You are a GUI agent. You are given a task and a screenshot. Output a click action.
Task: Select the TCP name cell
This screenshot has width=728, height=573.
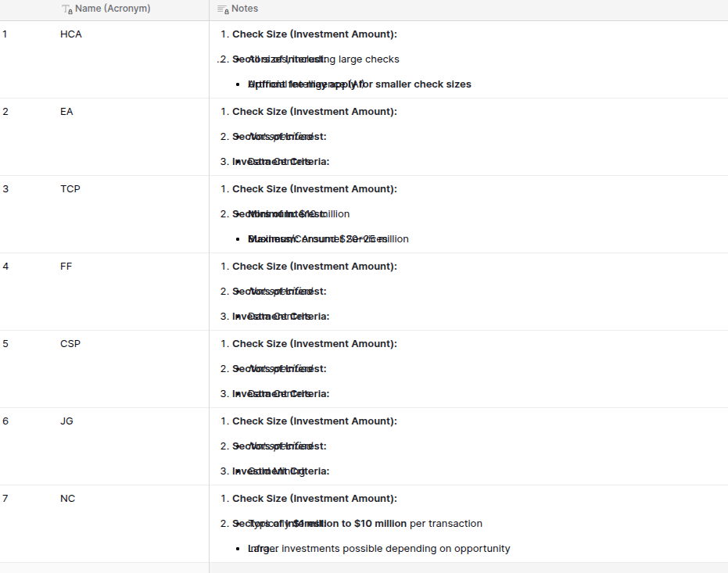click(x=70, y=189)
